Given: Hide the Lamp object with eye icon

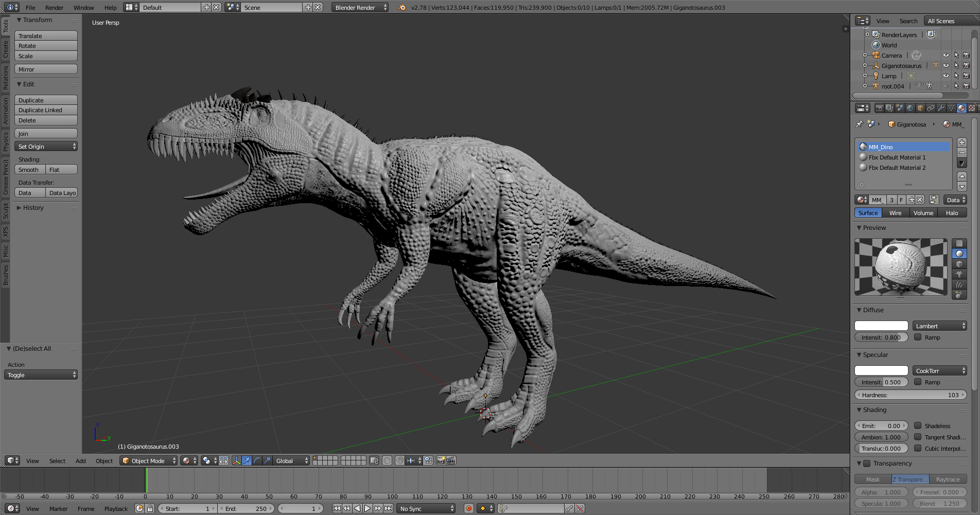Looking at the screenshot, I should pyautogui.click(x=946, y=76).
